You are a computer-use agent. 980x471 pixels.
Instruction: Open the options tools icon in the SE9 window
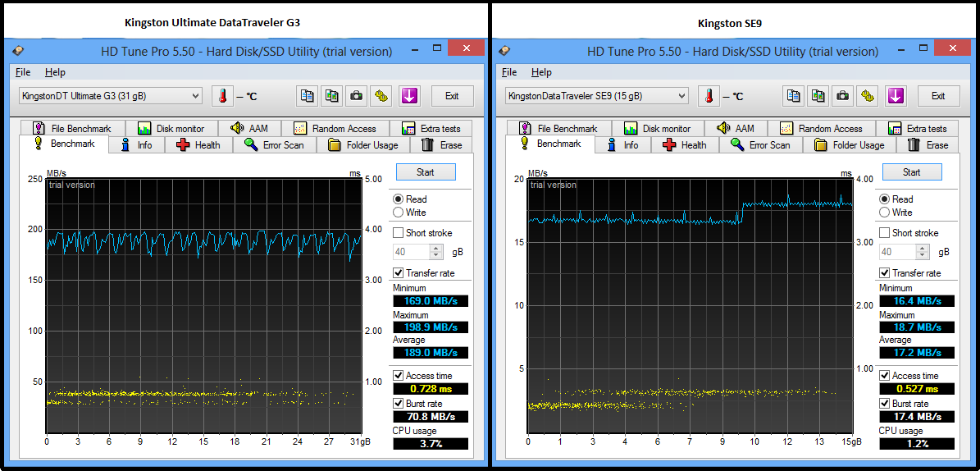click(867, 96)
